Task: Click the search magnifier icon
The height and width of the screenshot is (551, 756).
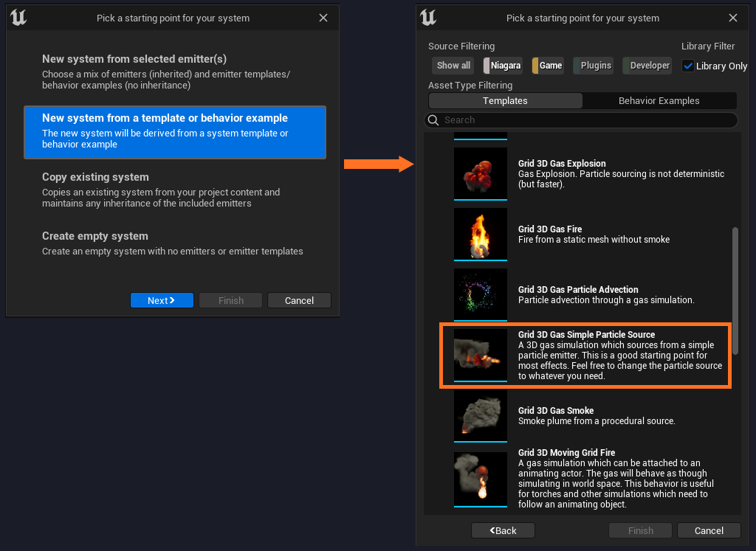Action: pos(433,120)
